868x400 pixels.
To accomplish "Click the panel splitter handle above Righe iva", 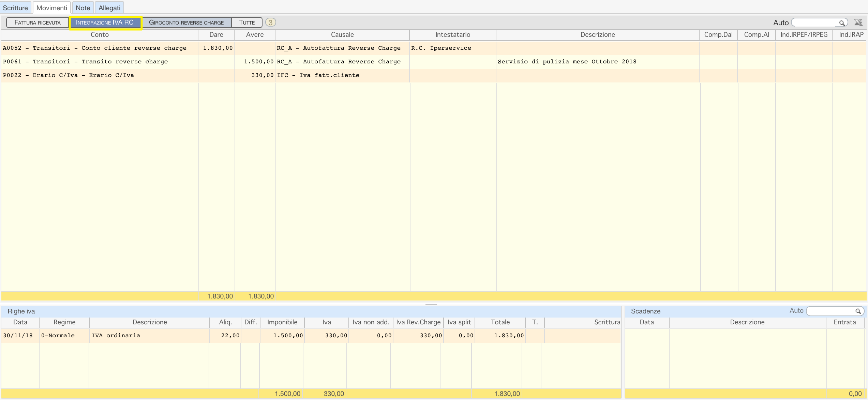I will (x=431, y=304).
